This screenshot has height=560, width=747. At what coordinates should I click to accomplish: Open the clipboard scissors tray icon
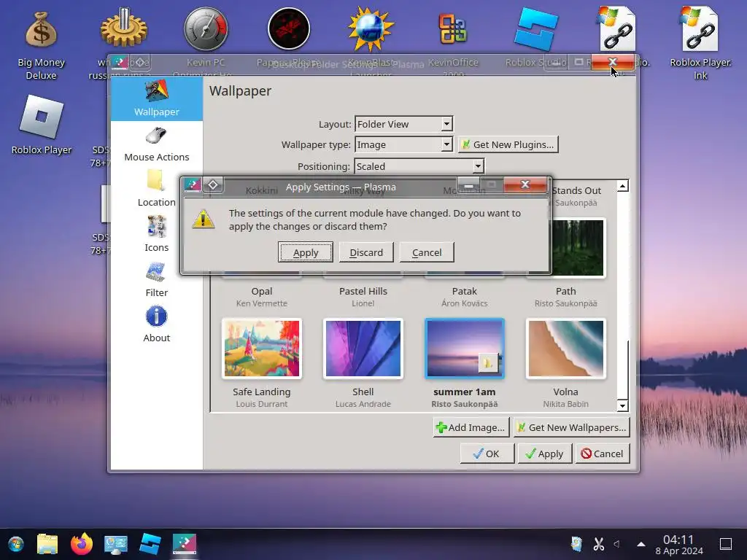(599, 544)
